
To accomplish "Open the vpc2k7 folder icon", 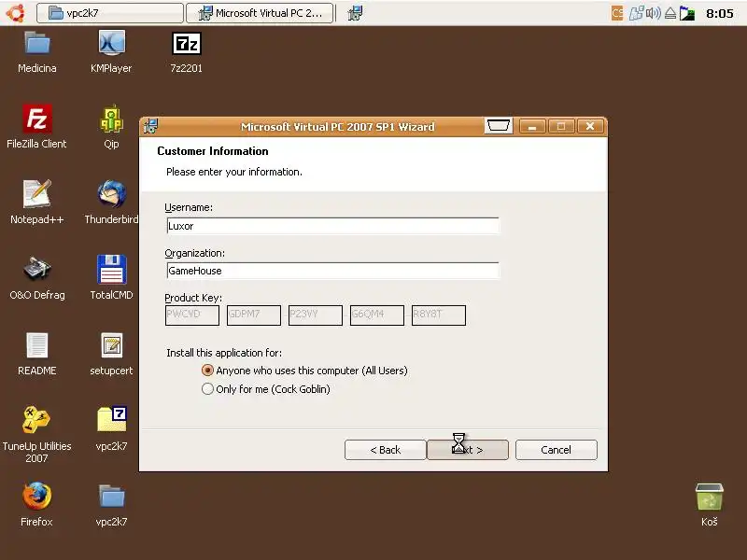I will (x=111, y=497).
